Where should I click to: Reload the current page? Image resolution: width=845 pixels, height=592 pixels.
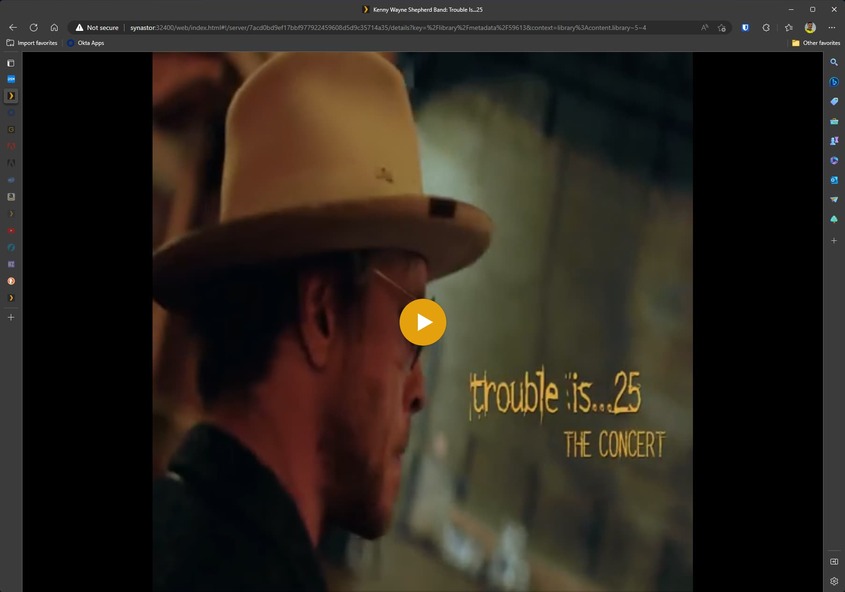33,27
